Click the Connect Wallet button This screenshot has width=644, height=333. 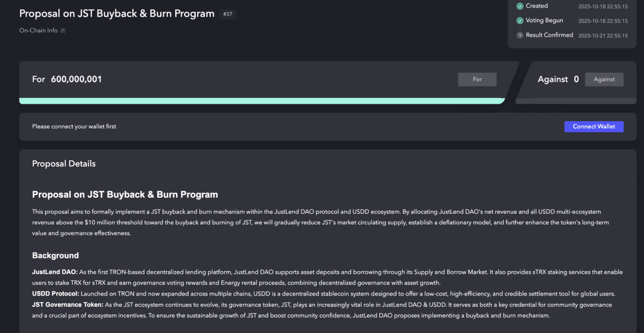[x=594, y=127]
